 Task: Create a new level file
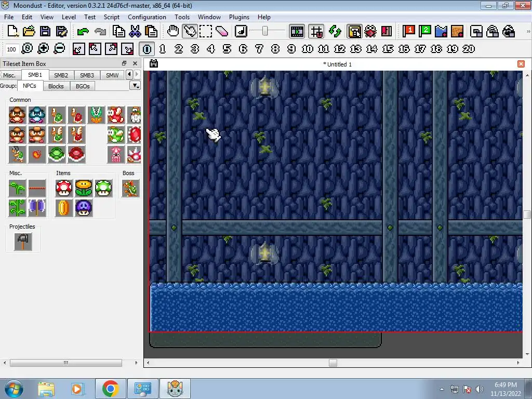(13, 31)
